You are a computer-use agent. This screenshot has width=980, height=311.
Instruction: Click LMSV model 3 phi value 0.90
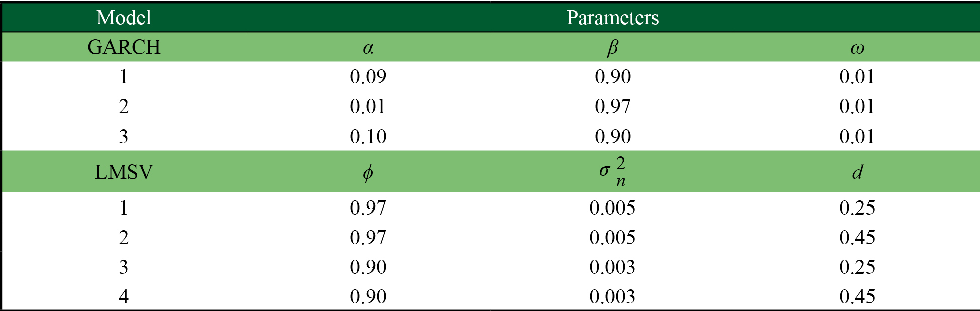click(x=368, y=267)
